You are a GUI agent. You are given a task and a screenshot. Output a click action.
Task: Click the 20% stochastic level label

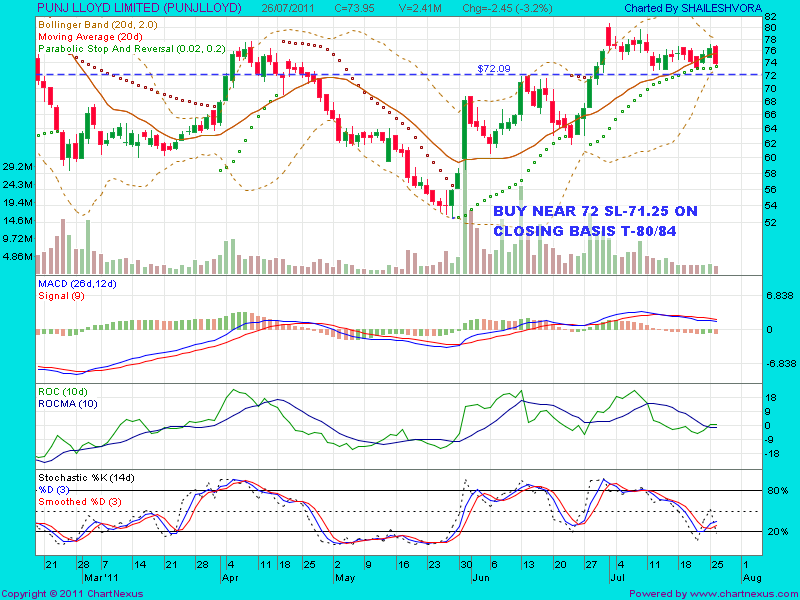tap(778, 532)
